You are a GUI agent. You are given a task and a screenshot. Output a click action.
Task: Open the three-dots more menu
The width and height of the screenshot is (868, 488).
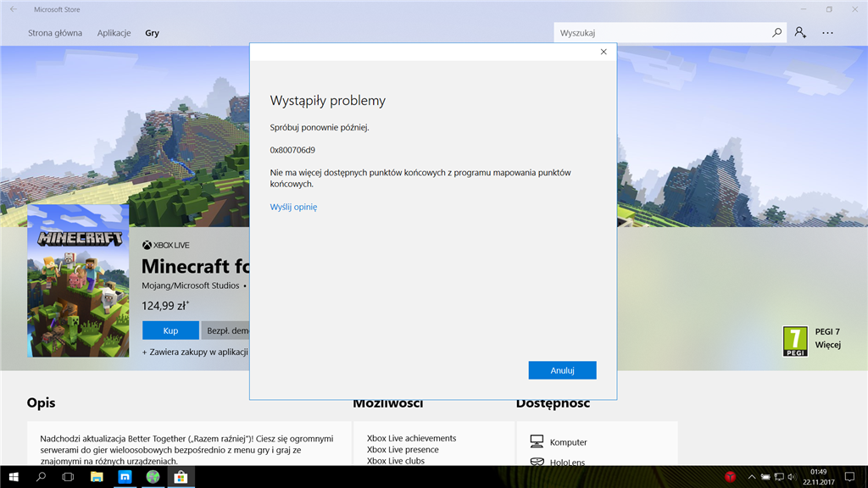[827, 33]
